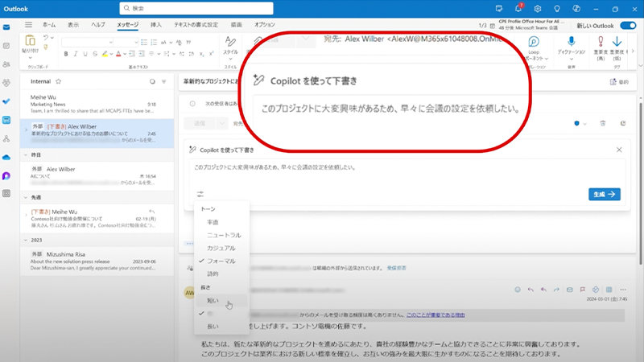Open Outlook settings gear icon
Image resolution: width=644 pixels, height=362 pixels.
tap(539, 8)
